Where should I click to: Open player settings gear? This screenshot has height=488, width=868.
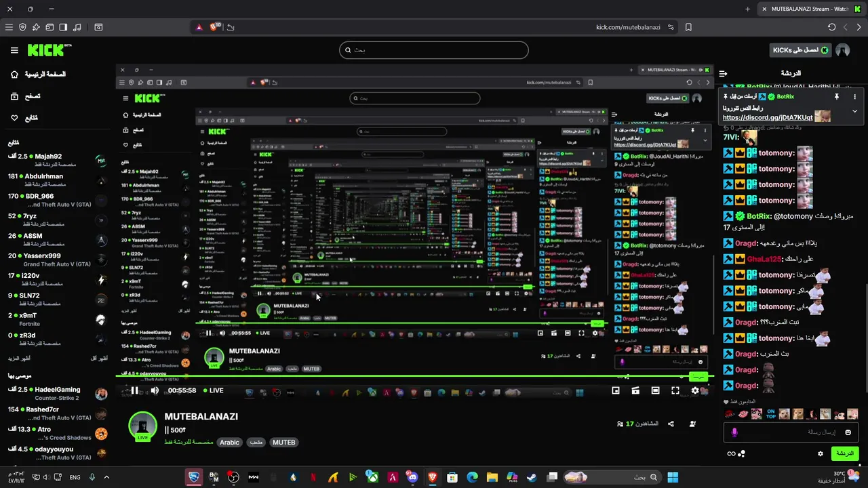point(695,390)
